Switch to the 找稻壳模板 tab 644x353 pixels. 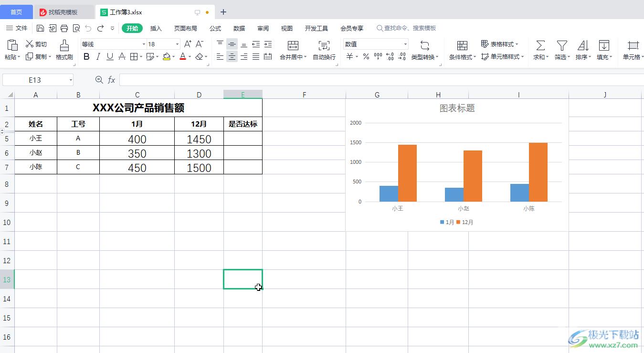[64, 12]
